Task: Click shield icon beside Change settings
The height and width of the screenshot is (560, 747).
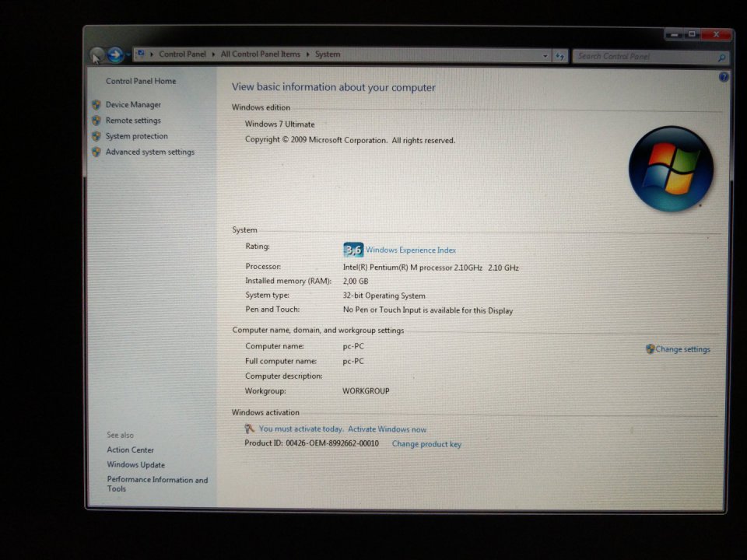Action: (x=650, y=349)
